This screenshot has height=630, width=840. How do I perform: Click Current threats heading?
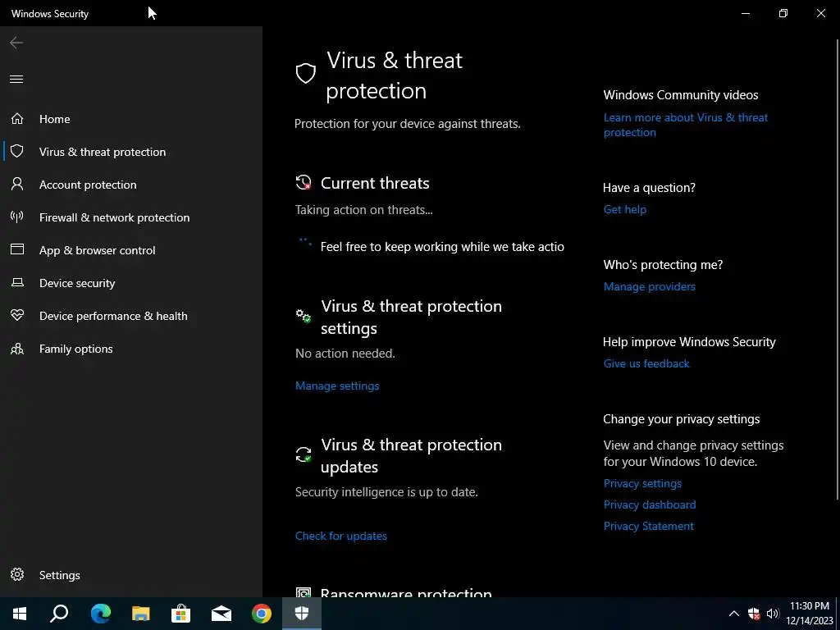375,183
